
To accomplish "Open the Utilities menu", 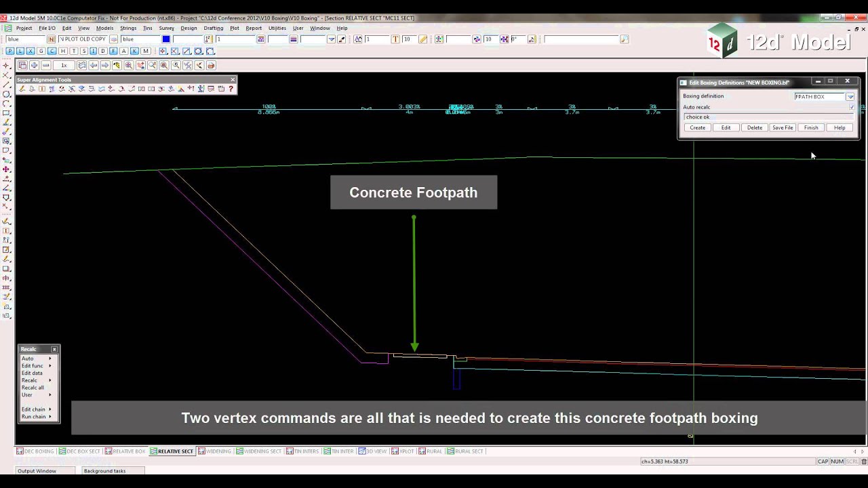I will (277, 28).
